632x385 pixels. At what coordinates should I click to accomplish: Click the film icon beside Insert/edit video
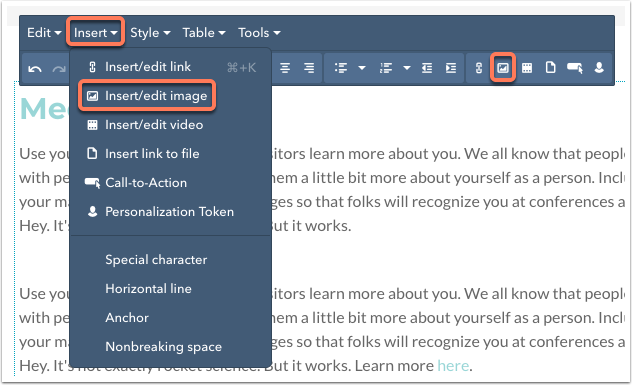92,125
